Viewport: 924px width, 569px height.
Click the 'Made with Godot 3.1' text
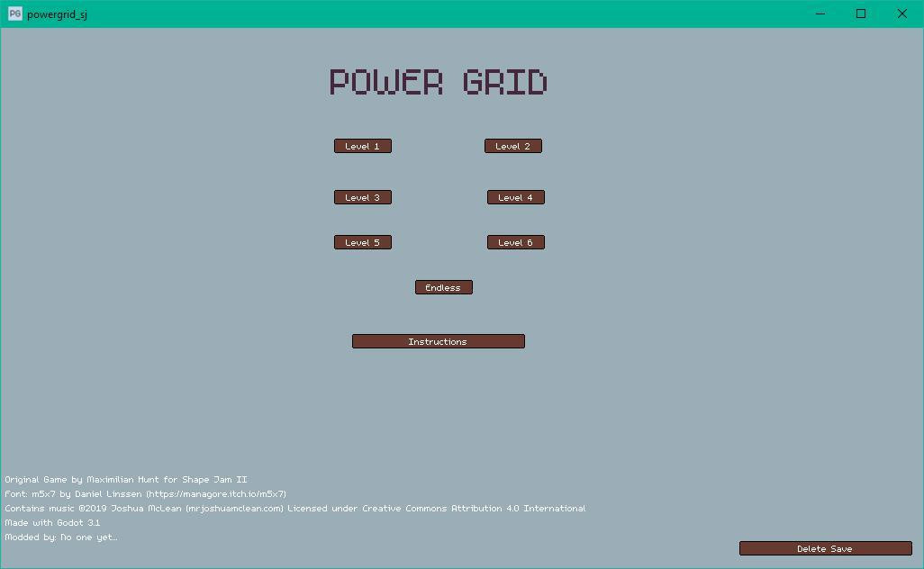coord(52,522)
